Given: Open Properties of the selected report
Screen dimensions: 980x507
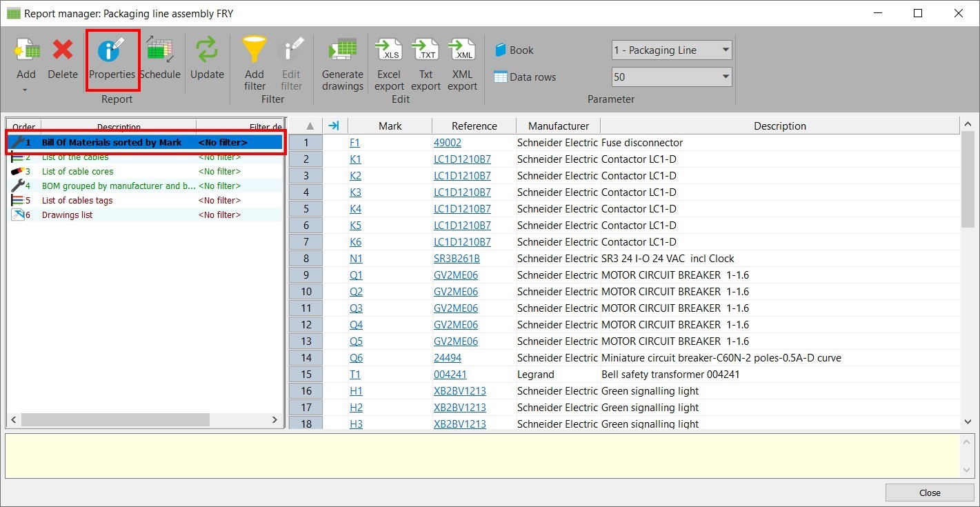Looking at the screenshot, I should pyautogui.click(x=112, y=59).
